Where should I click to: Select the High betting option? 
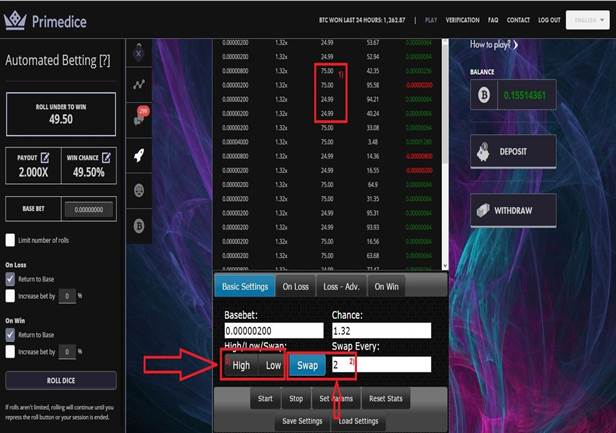point(241,365)
